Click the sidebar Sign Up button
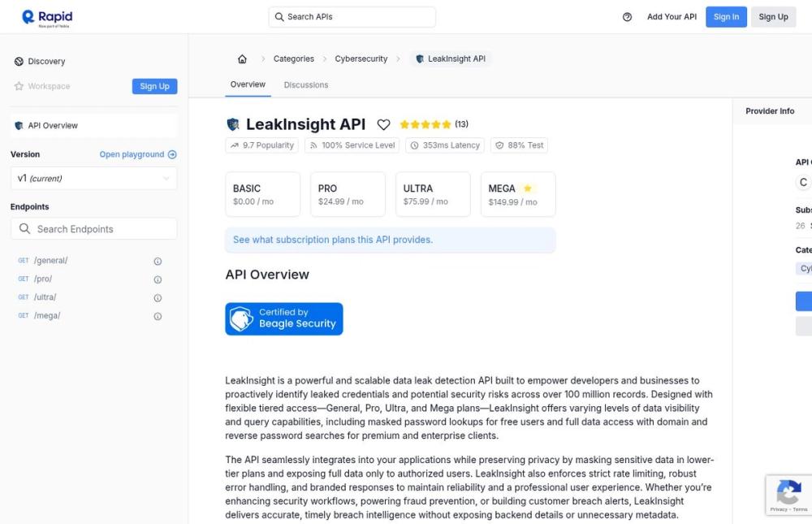The height and width of the screenshot is (524, 812). [x=154, y=86]
